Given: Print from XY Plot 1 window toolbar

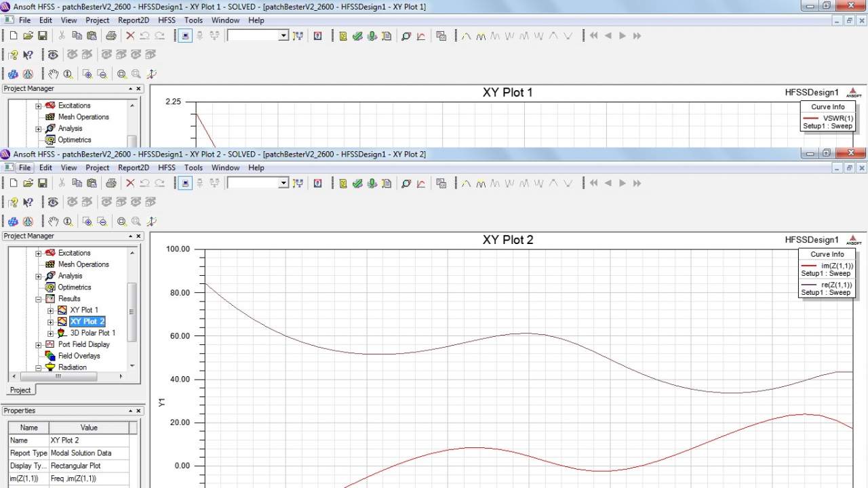Looking at the screenshot, I should (111, 35).
